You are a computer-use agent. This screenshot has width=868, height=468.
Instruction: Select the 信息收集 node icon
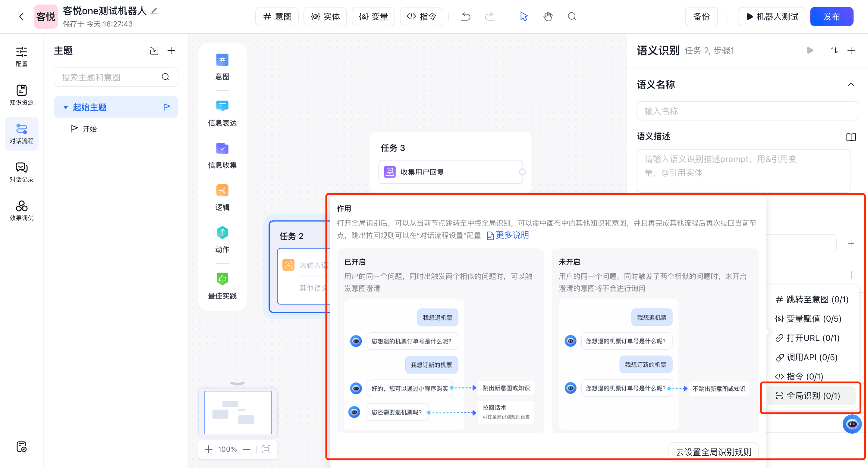[x=222, y=148]
